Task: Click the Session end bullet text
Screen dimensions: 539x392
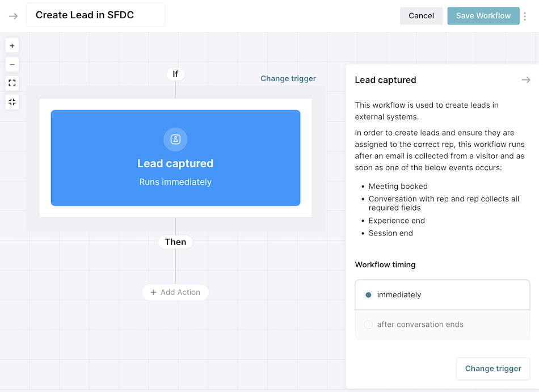Action: coord(391,233)
